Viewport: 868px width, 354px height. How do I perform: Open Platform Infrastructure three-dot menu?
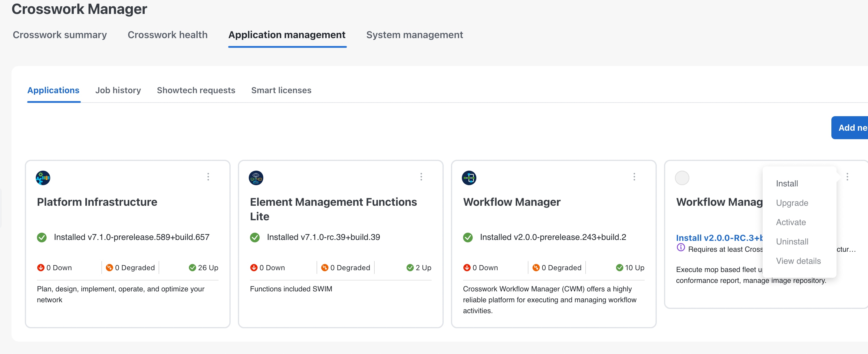pos(208,176)
